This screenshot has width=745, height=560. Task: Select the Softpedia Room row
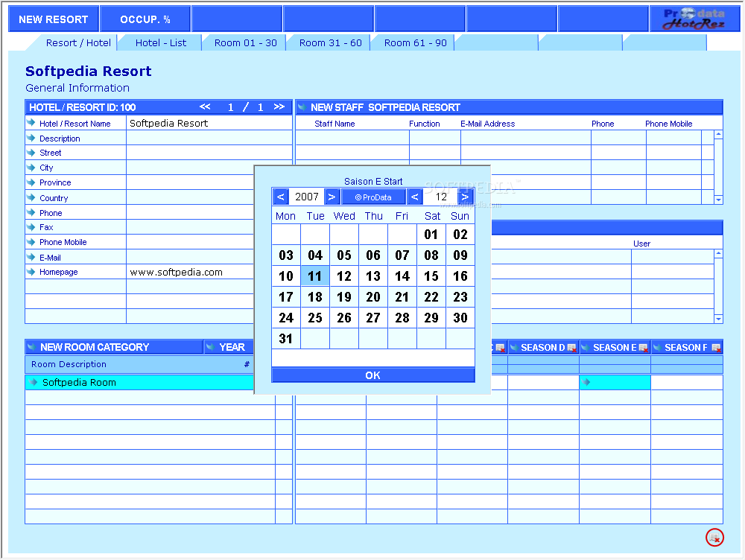coord(139,382)
